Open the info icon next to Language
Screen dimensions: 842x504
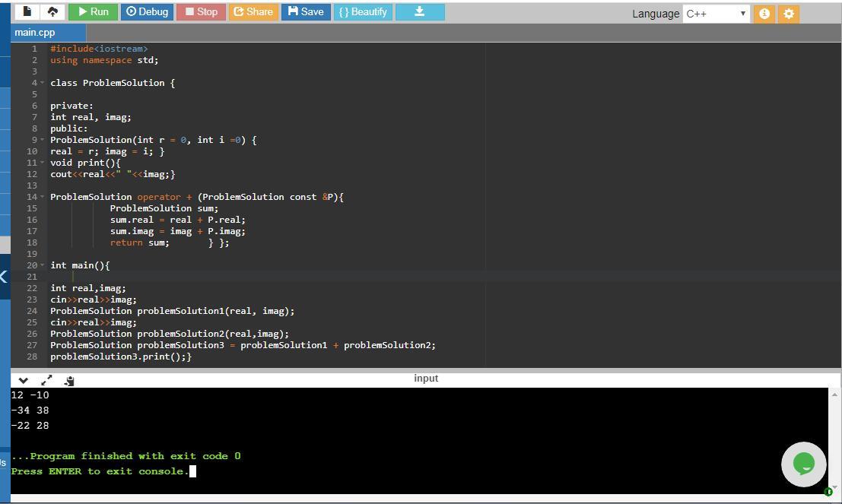pos(764,14)
